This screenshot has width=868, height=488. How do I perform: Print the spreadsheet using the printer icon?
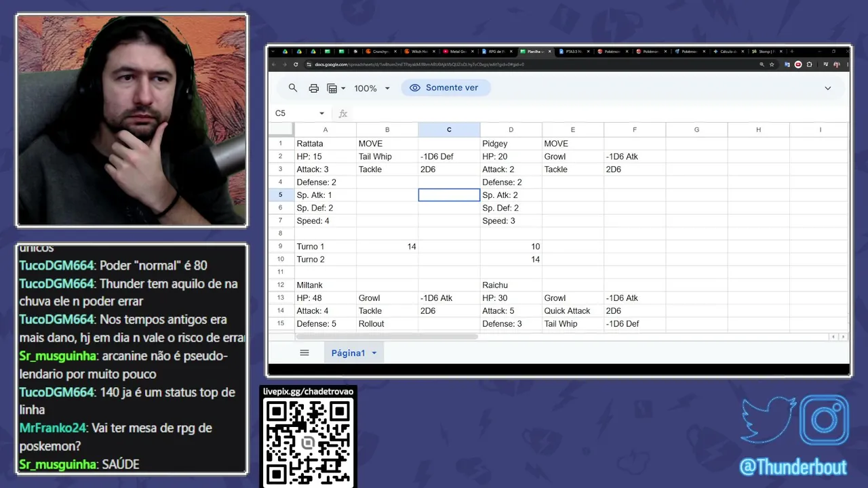[313, 88]
